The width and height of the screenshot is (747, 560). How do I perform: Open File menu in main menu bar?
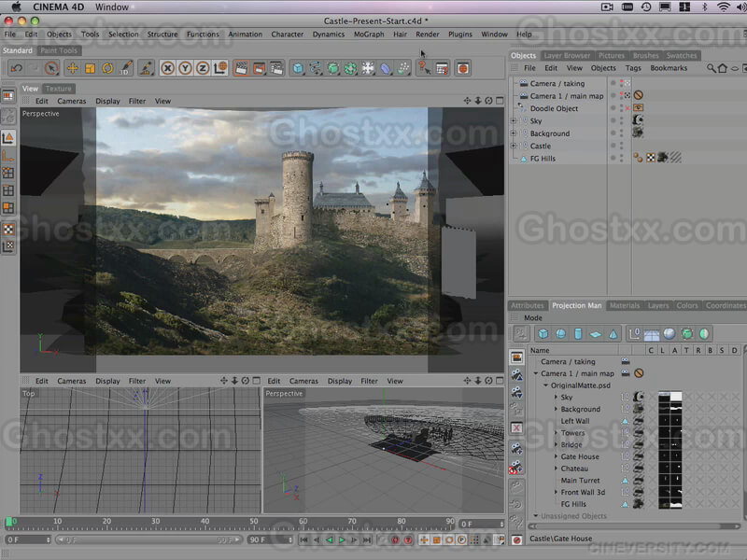(9, 35)
